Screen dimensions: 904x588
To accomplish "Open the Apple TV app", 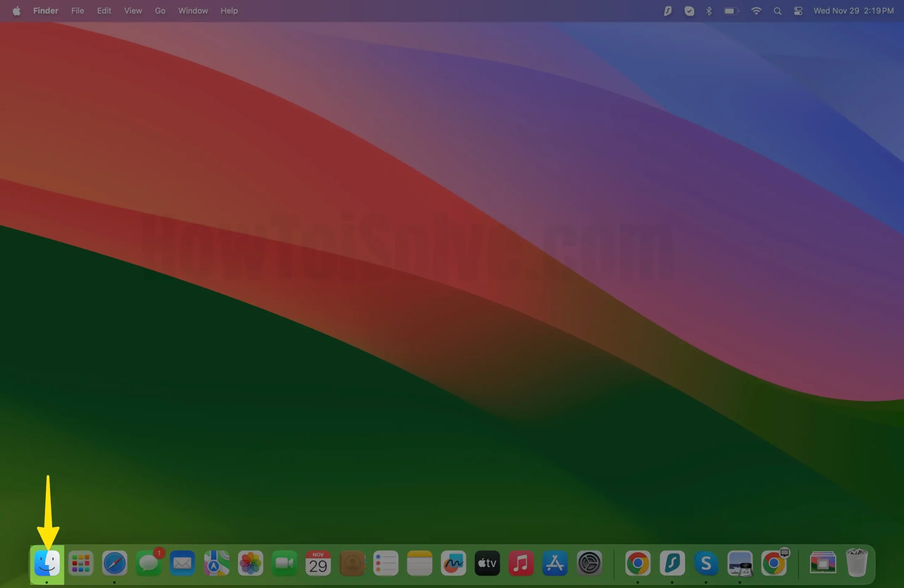I will click(x=487, y=563).
